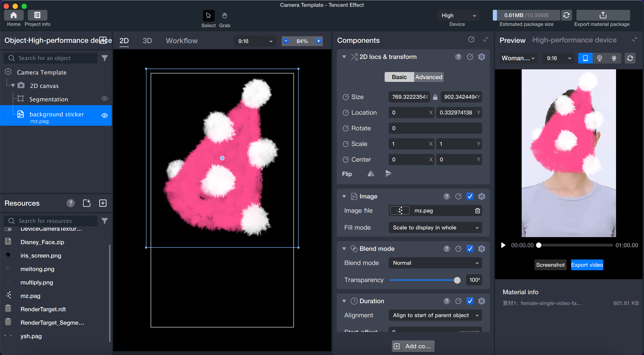This screenshot has width=644, height=355.
Task: Delete the mz.pag image file
Action: coord(477,211)
